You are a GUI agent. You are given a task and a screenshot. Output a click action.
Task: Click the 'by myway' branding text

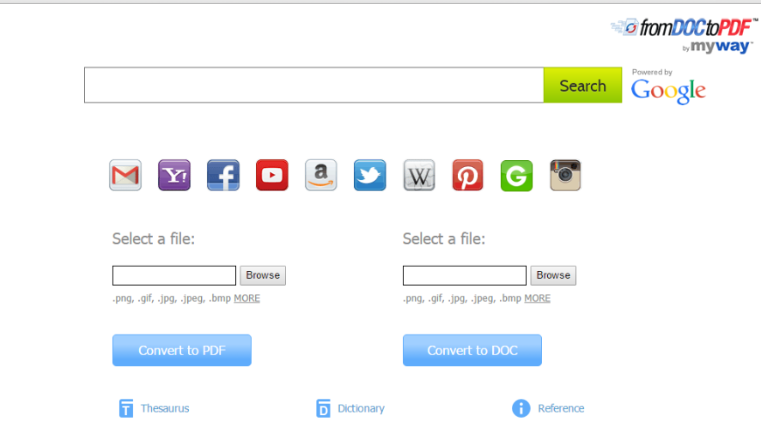(717, 47)
